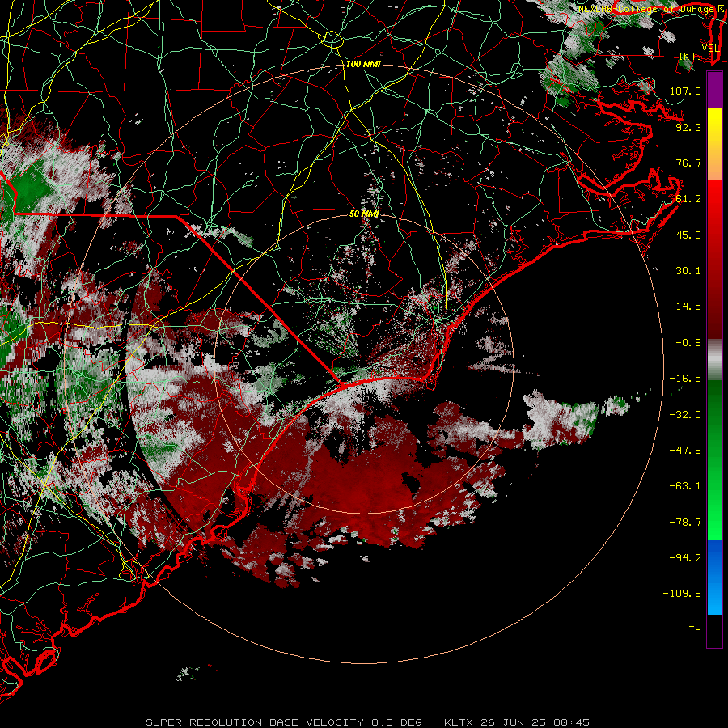
Task: Select the 61.2 legend value
Action: [x=688, y=199]
